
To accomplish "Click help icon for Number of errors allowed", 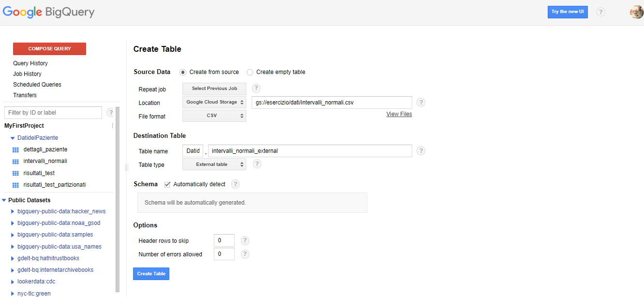I will coord(245,254).
